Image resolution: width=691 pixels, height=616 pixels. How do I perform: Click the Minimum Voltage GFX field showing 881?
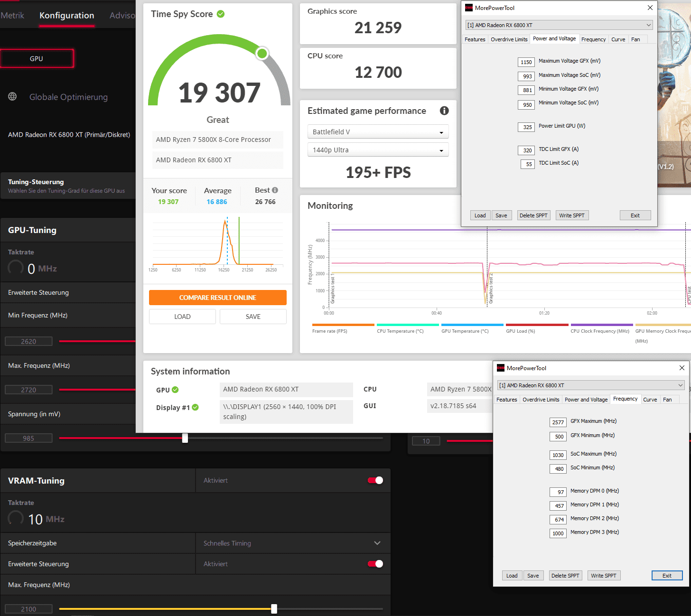point(527,90)
